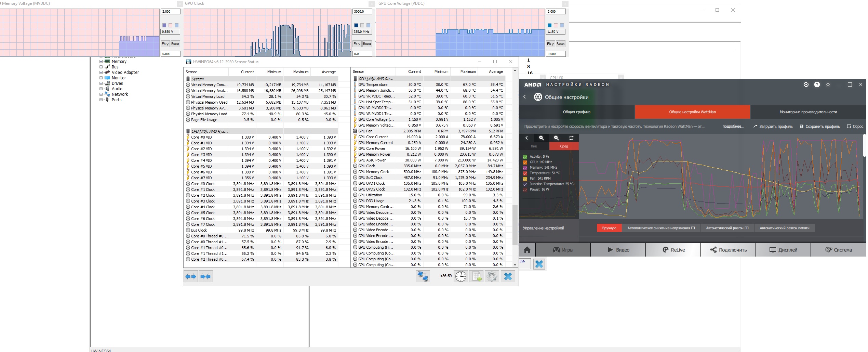
Task: Toggle the Memory MHz checkbox in the WattMan legend
Action: (525, 168)
